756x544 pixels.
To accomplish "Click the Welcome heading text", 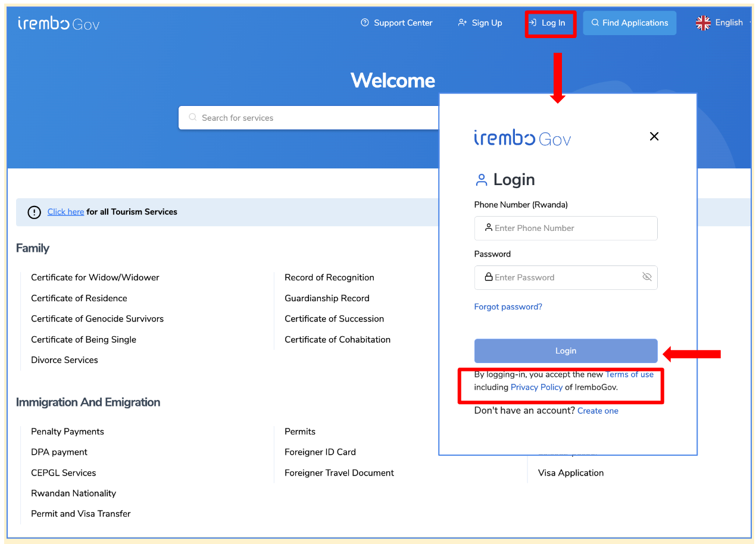I will coord(393,80).
